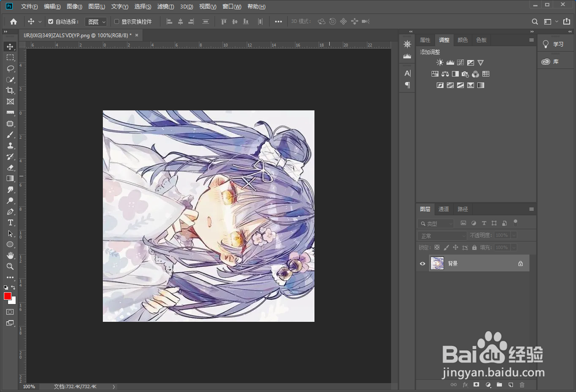This screenshot has width=576, height=392.
Task: Click the red foreground color swatch
Action: pyautogui.click(x=7, y=296)
